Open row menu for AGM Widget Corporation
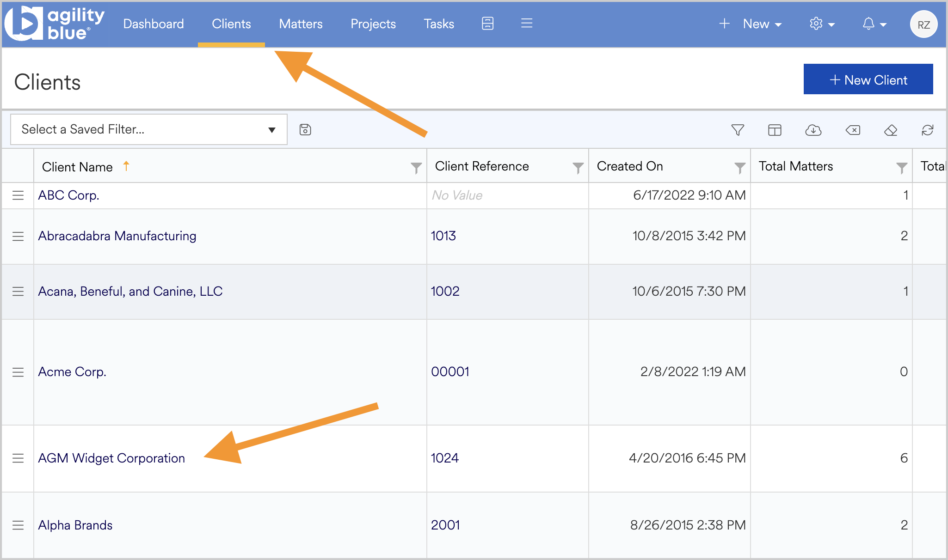 [x=18, y=458]
